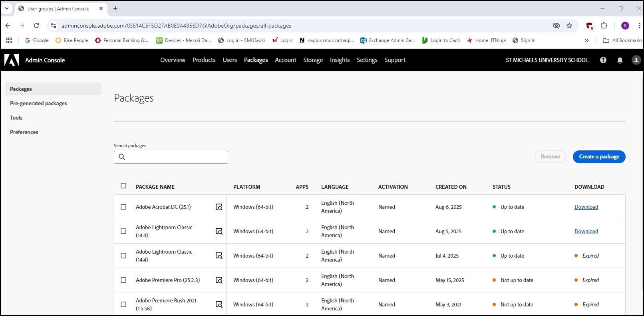Click the Adobe Premiere Pro (25.2.3) package name
644x316 pixels.
click(x=168, y=280)
